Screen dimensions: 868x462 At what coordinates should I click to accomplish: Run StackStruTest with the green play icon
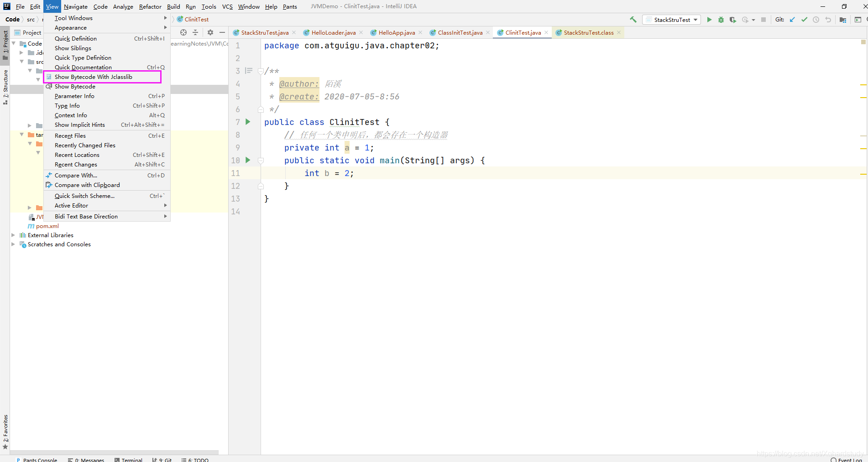tap(709, 20)
